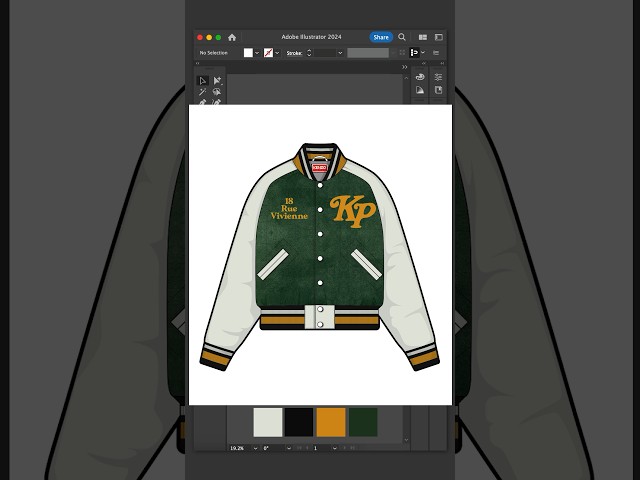This screenshot has width=640, height=480.
Task: Open the Home screen icon
Action: coord(232,37)
